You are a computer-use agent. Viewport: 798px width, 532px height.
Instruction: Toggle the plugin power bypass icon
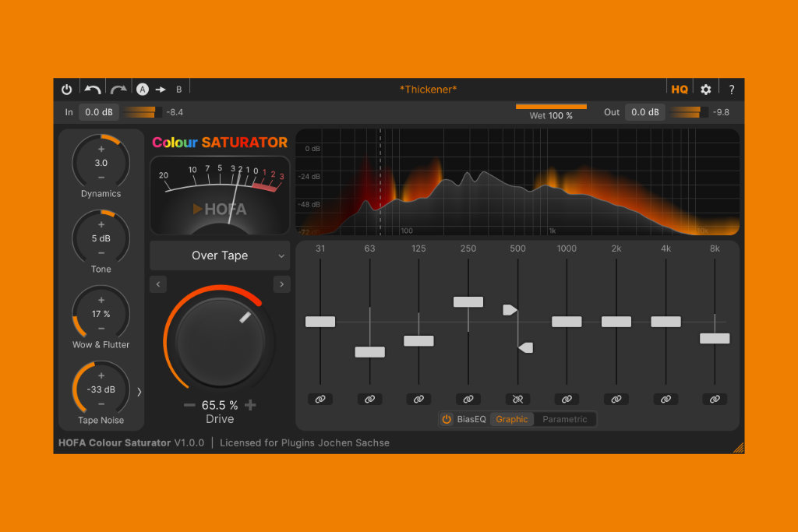[x=67, y=90]
